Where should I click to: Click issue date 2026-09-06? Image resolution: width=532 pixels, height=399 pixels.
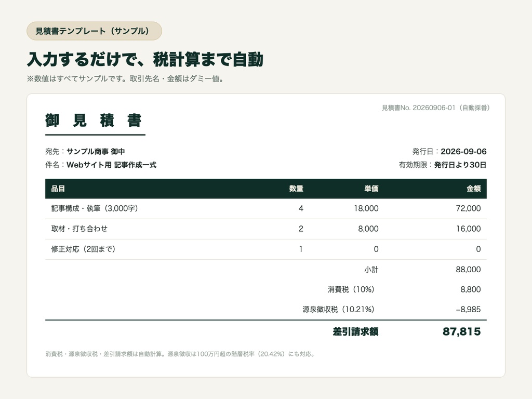[463, 151]
